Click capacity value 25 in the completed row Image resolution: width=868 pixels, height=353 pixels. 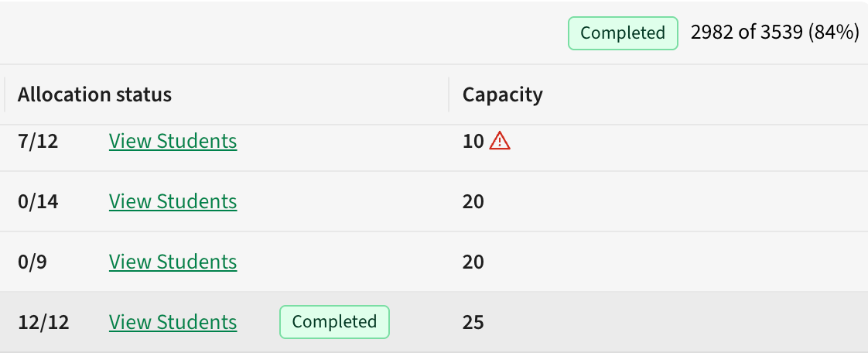(473, 322)
